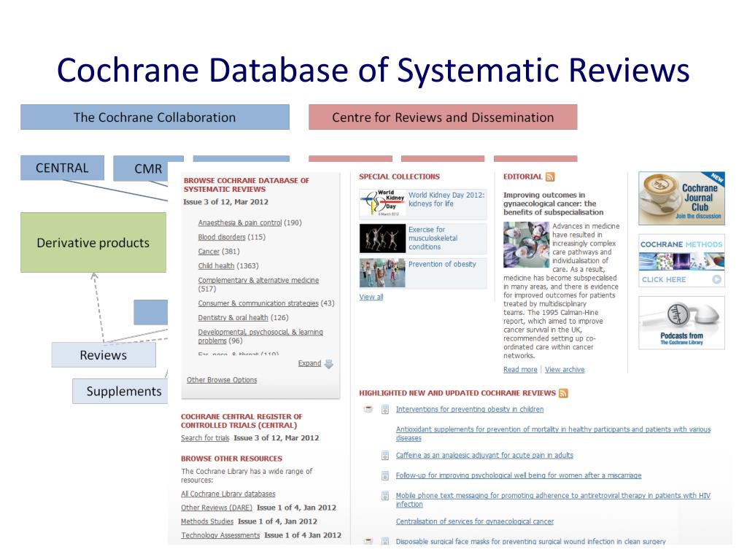Viewport: 747px width, 560px height.
Task: Open Follow-up for improving psychological well being review
Action: (x=519, y=475)
